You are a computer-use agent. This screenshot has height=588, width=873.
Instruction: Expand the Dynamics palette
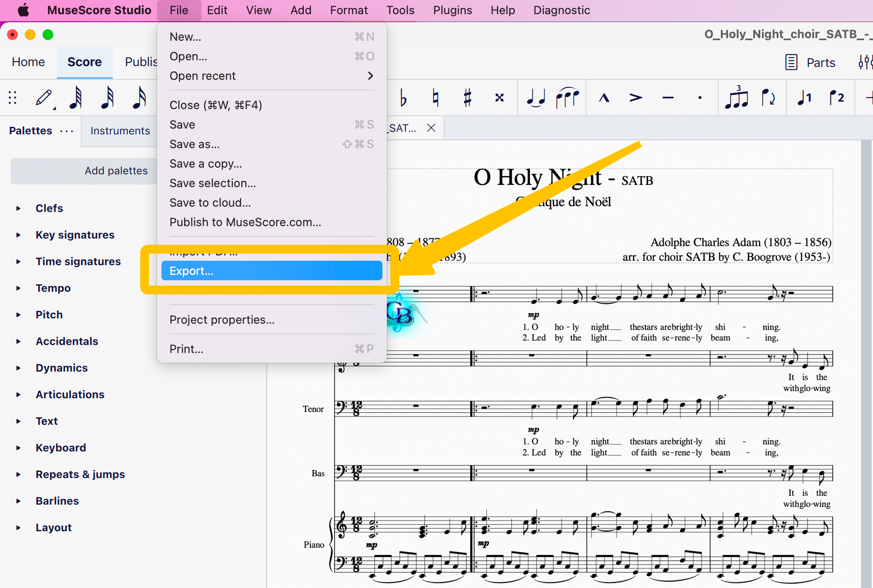tap(61, 368)
